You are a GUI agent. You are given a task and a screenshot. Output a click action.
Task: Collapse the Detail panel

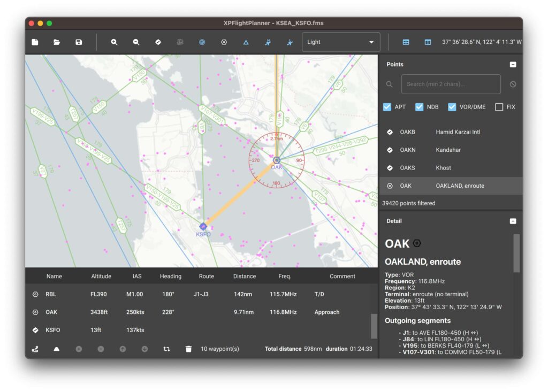click(513, 221)
